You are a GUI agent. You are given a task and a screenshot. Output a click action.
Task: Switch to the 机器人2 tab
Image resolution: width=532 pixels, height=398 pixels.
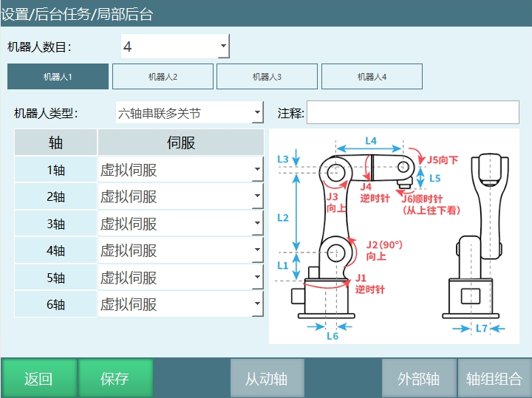(163, 77)
